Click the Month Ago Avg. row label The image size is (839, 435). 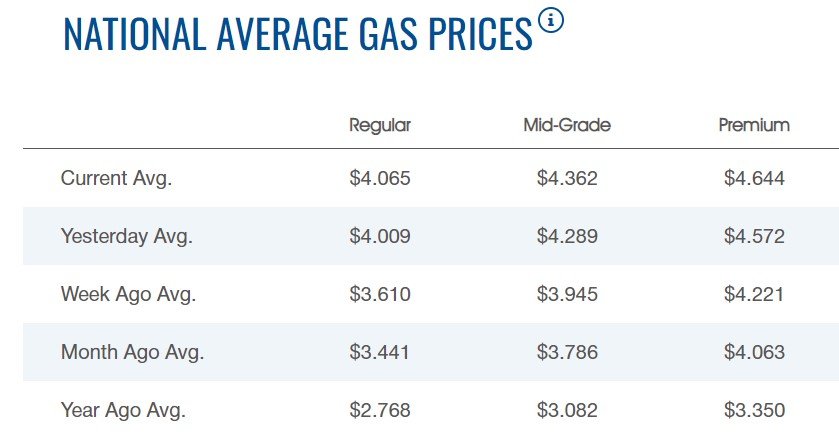tap(133, 352)
